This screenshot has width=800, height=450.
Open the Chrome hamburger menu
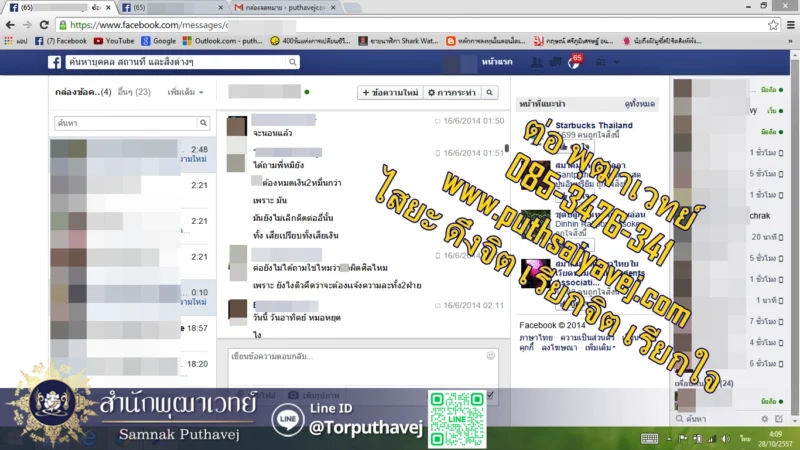pos(790,24)
